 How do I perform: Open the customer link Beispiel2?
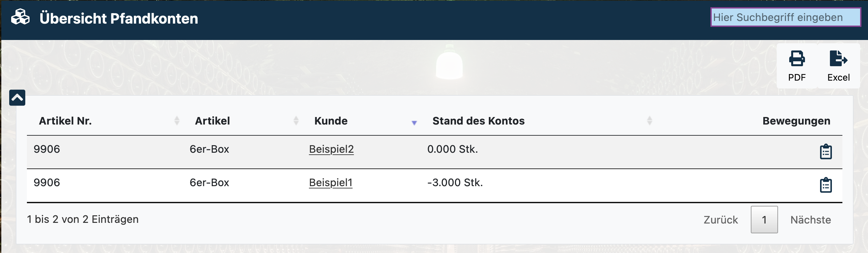tap(331, 149)
